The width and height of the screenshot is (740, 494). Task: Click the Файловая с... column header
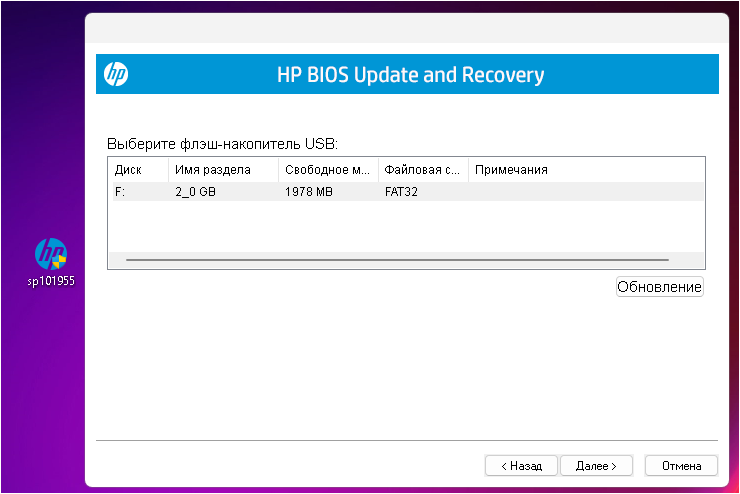click(x=423, y=170)
